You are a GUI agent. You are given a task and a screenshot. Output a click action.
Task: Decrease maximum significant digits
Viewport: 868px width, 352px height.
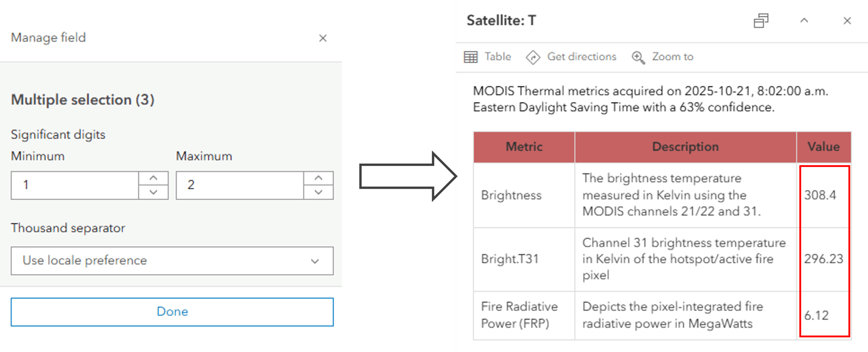point(318,192)
